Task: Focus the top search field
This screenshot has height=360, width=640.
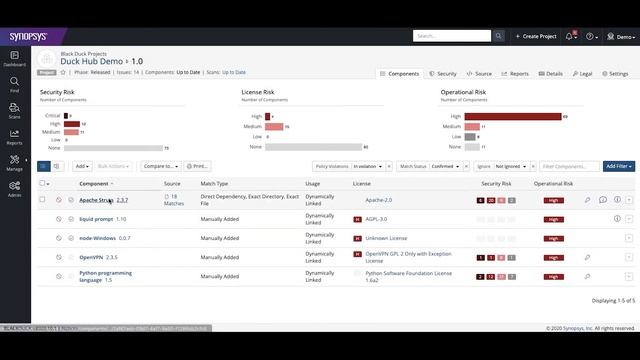Action: 452,36
